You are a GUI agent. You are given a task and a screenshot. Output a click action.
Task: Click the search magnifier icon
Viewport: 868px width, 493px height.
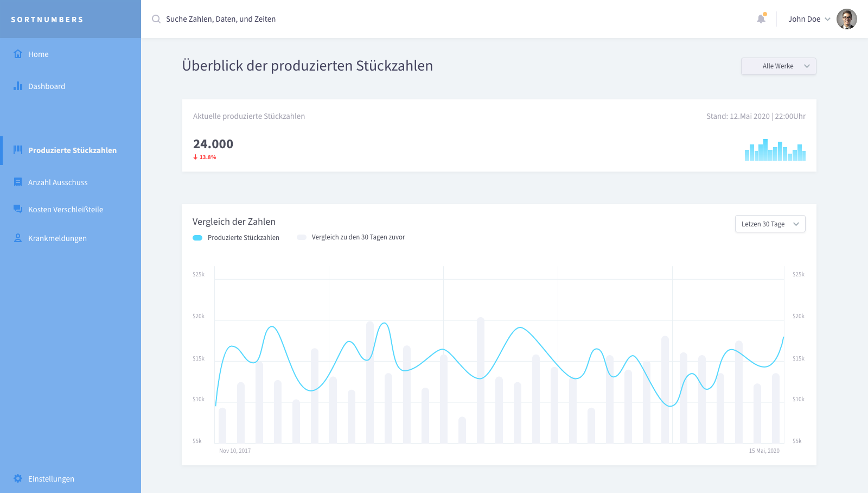tap(156, 19)
